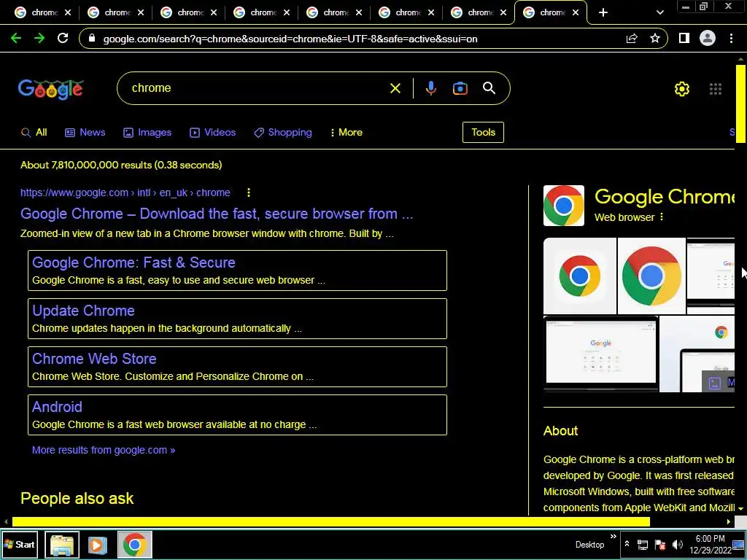Screen dimensions: 747x560
Task: Click the search text field containing chrome
Action: [258, 88]
